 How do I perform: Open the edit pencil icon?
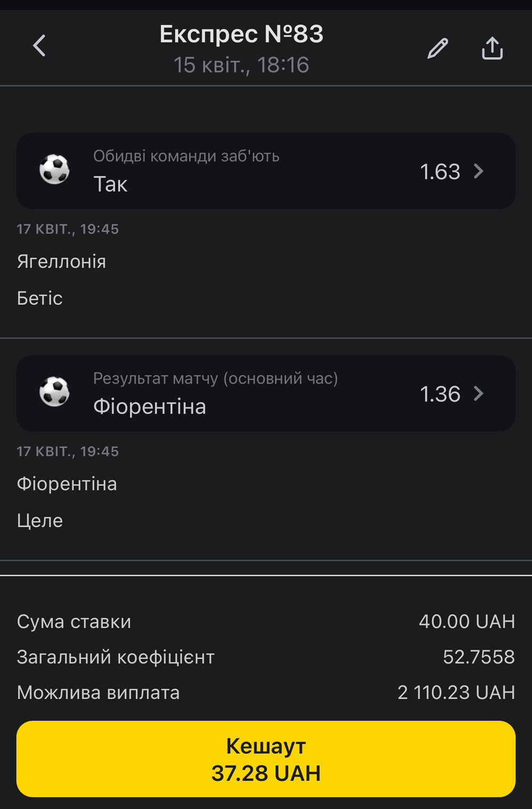click(438, 48)
